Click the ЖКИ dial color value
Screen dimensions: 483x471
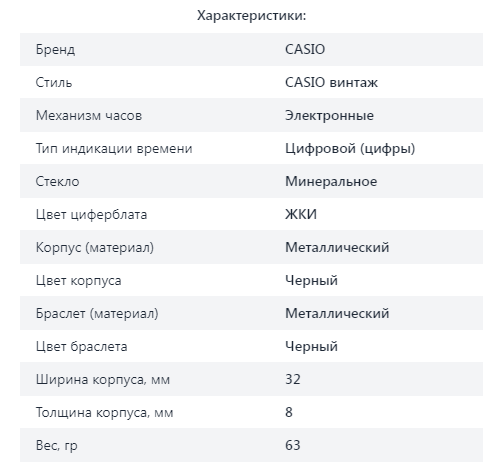[301, 214]
